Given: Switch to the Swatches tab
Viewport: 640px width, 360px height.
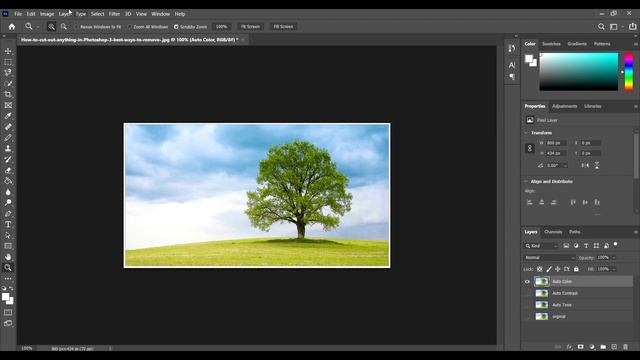Looking at the screenshot, I should 551,44.
